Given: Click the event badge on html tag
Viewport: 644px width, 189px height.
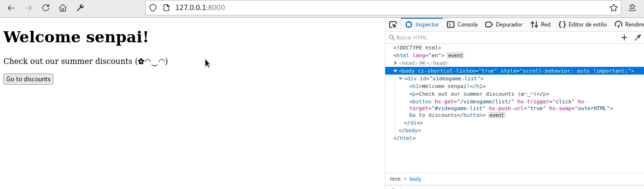Looking at the screenshot, I should (x=455, y=55).
